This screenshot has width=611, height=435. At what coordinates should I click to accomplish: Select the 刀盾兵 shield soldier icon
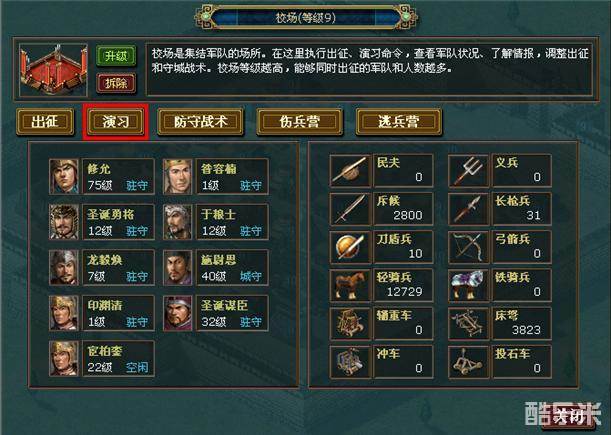click(x=350, y=247)
